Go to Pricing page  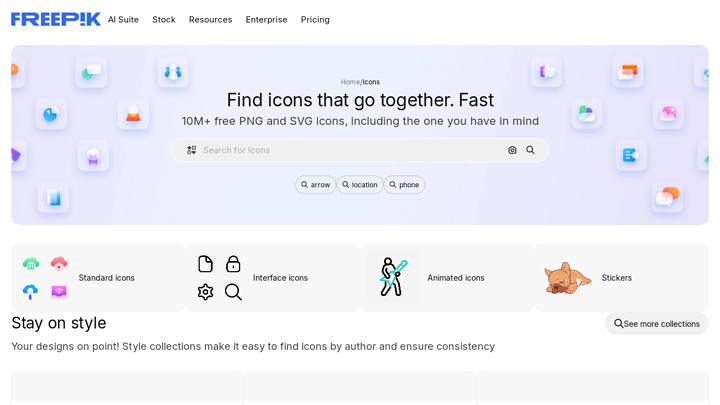click(x=315, y=19)
